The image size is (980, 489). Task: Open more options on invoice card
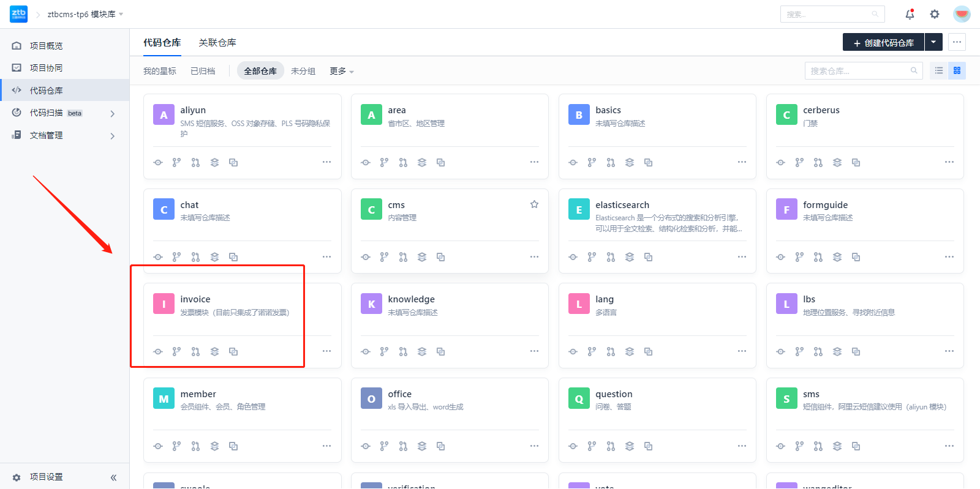(x=326, y=351)
